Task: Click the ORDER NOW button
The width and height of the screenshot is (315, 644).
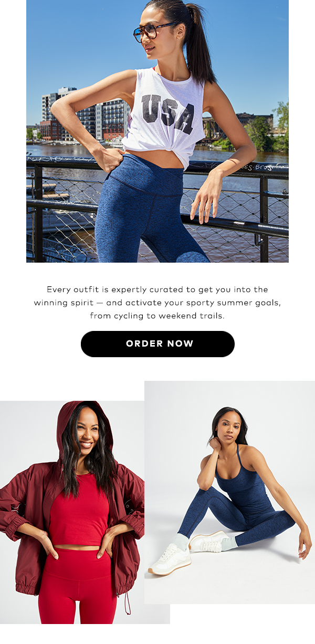Action: [x=157, y=344]
